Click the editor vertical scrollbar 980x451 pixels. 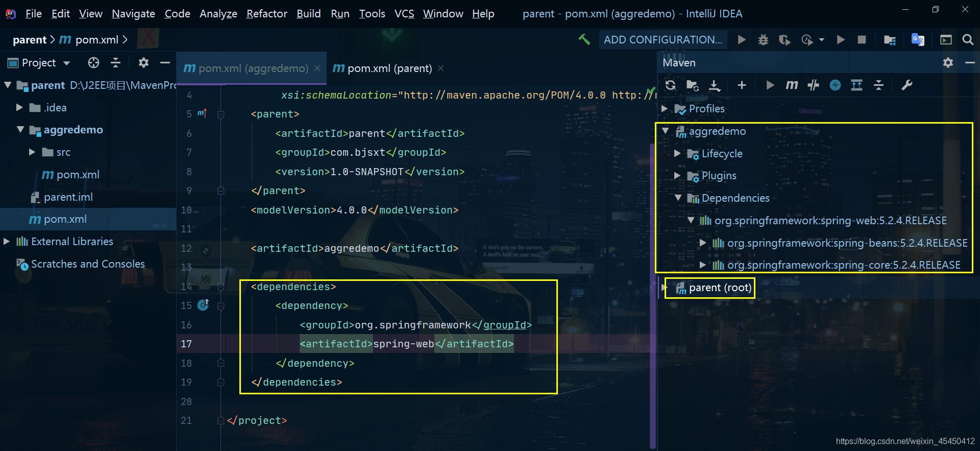tap(652, 296)
